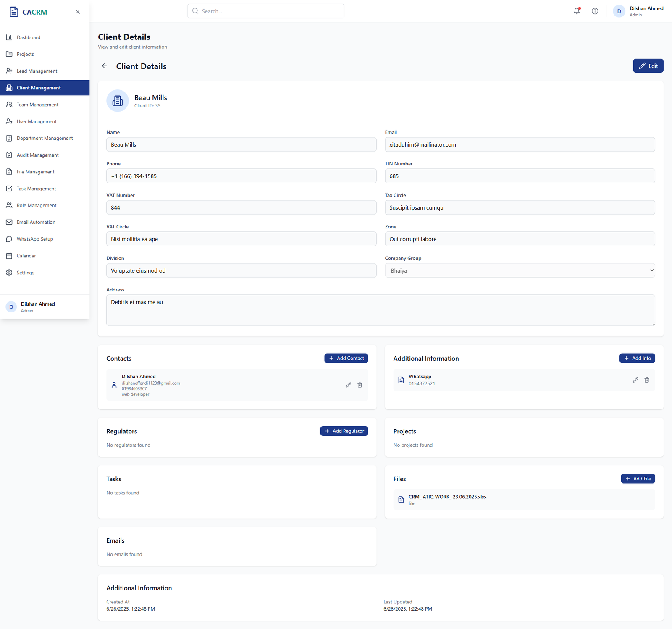Image resolution: width=672 pixels, height=629 pixels.
Task: Delete the Whatsapp info entry
Action: (x=646, y=380)
